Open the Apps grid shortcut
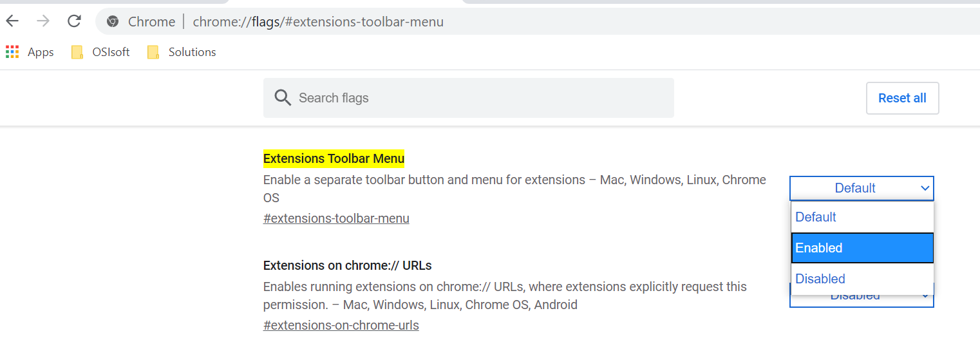 (x=30, y=52)
